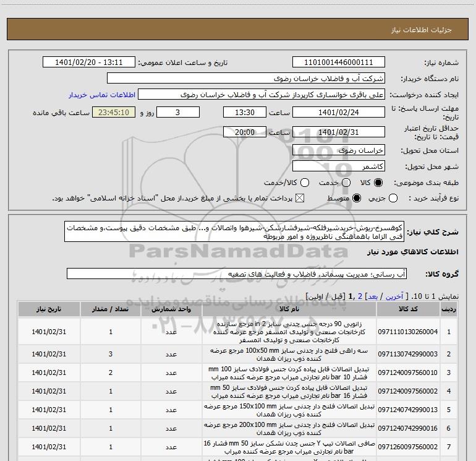Toggle the Islamic treasury payment checkbox
Screen dimensions: 476x461
[x=300, y=198]
